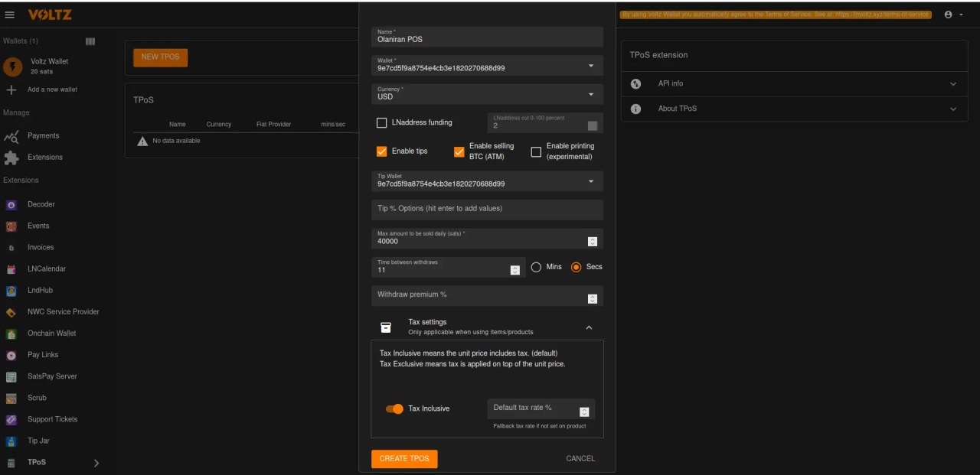Click the CREATE TPOS button

point(404,458)
